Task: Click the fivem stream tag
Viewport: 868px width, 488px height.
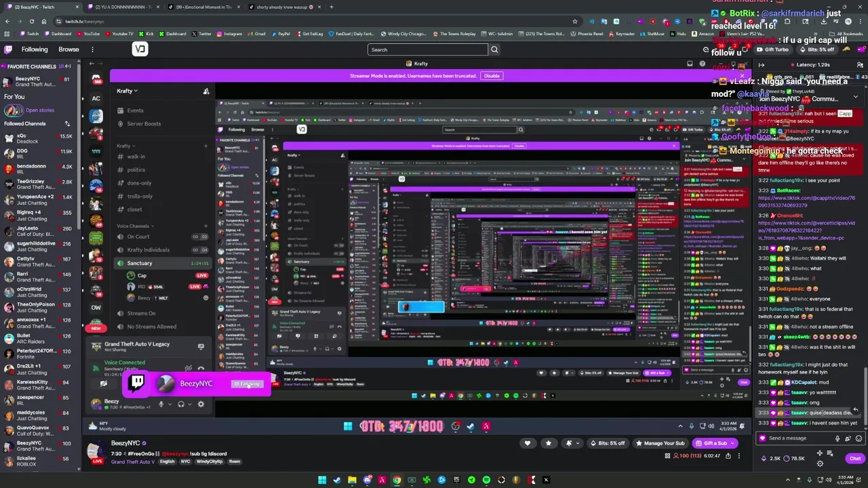Action: click(235, 462)
